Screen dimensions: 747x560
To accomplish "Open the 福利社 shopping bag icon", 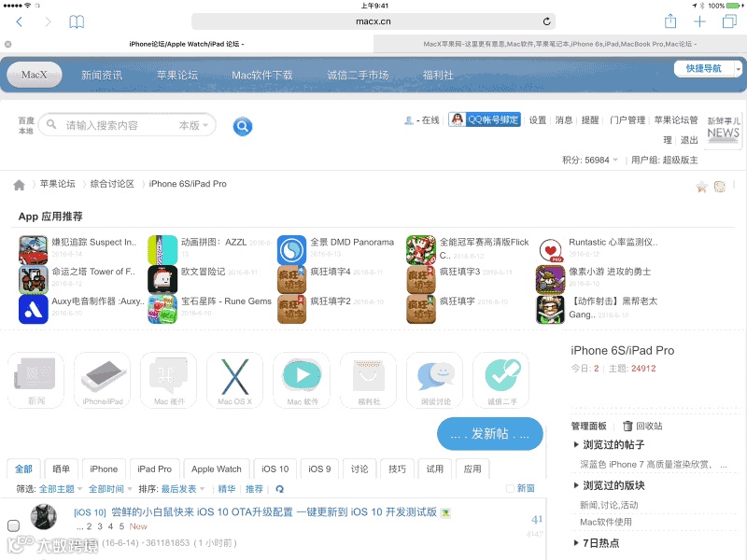I will point(368,380).
